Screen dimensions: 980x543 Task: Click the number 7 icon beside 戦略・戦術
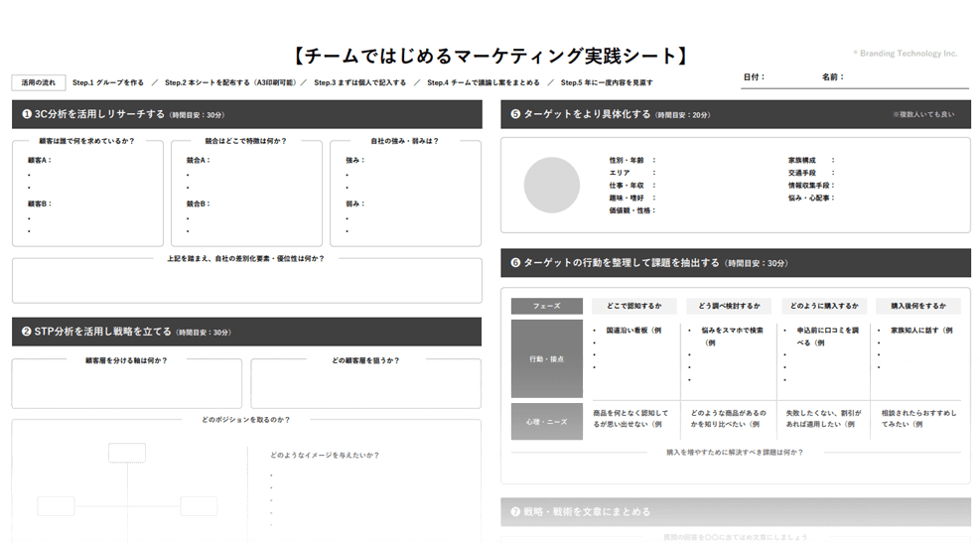tap(515, 512)
